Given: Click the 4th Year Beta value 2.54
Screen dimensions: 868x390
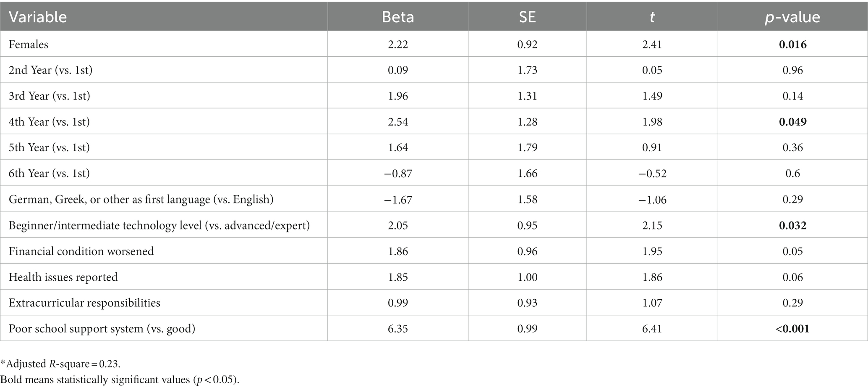Looking at the screenshot, I should (398, 122).
